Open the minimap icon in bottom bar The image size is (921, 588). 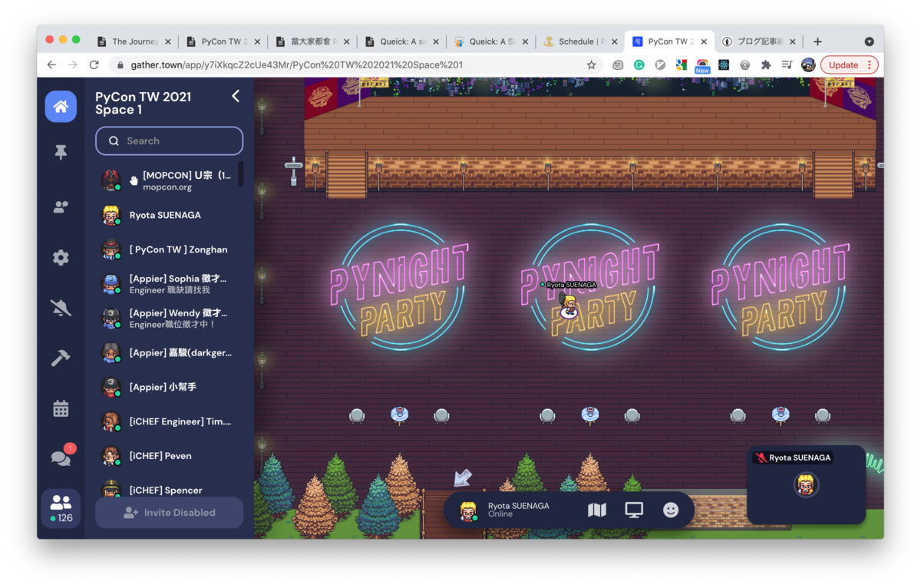tap(597, 510)
